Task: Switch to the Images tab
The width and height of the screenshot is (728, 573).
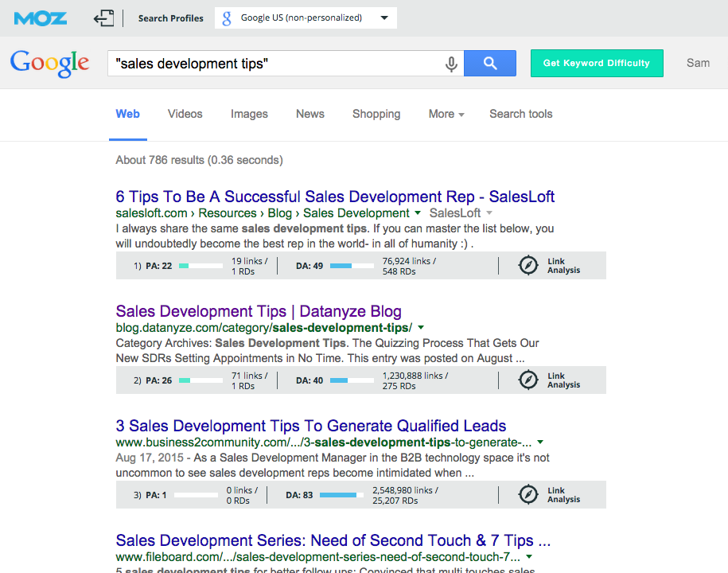Action: point(249,114)
